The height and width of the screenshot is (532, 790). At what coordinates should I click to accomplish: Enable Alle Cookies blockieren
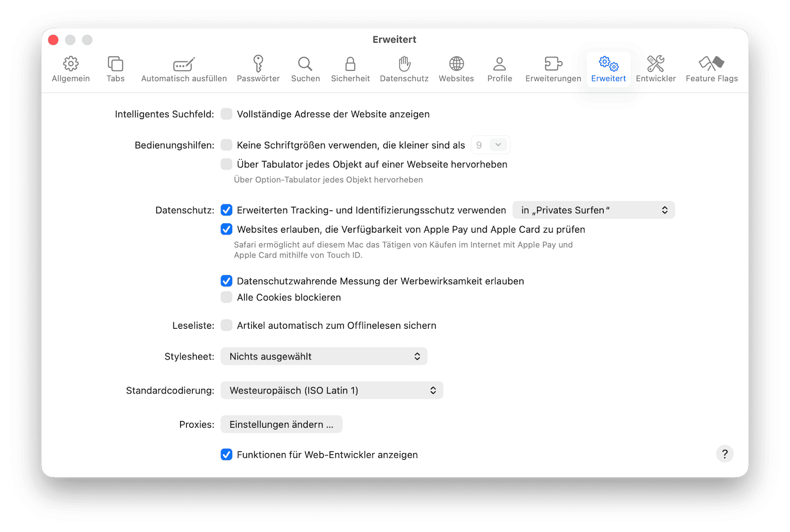[x=226, y=297]
